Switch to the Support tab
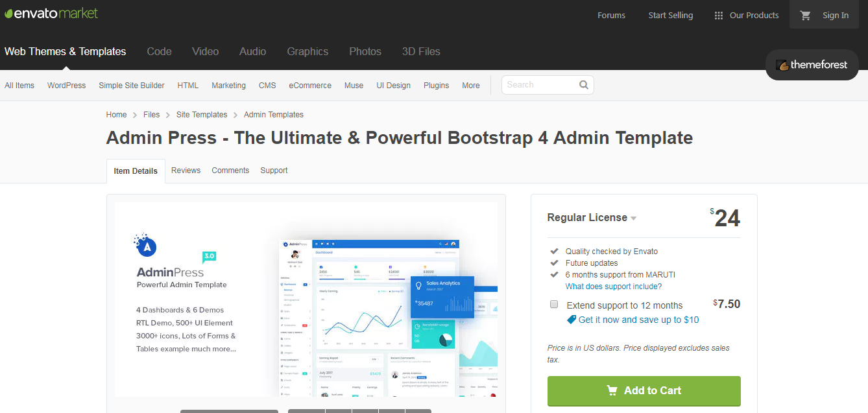 click(x=274, y=171)
